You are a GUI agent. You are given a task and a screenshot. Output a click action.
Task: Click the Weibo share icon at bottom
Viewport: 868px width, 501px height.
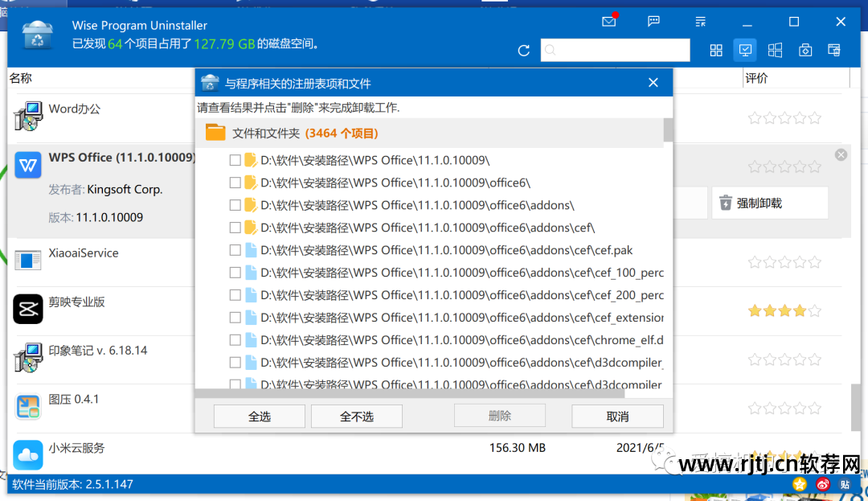point(822,484)
